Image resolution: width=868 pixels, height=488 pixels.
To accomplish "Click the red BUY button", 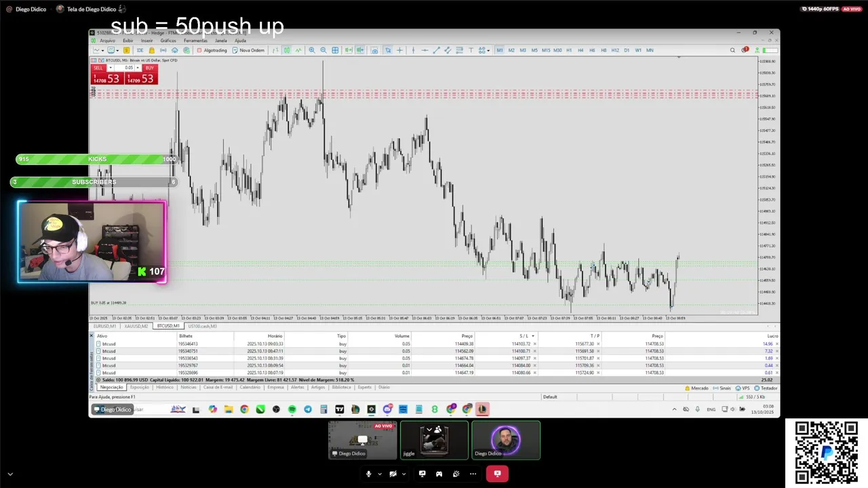I will pyautogui.click(x=150, y=68).
